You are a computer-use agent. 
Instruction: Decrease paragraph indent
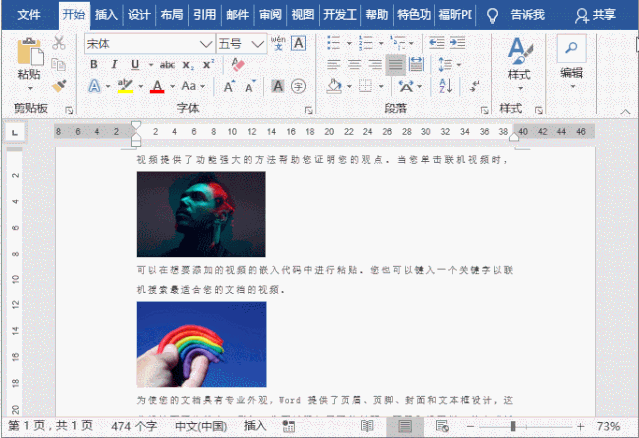[436, 43]
